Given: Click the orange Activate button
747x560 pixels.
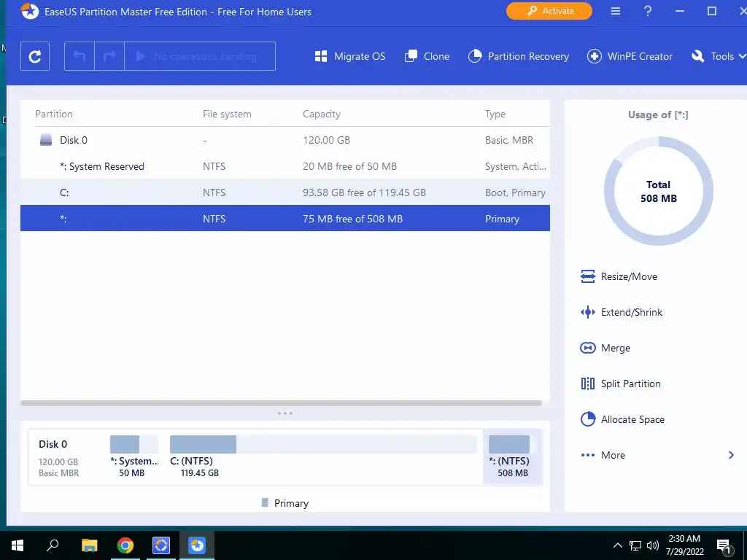Looking at the screenshot, I should [x=549, y=11].
